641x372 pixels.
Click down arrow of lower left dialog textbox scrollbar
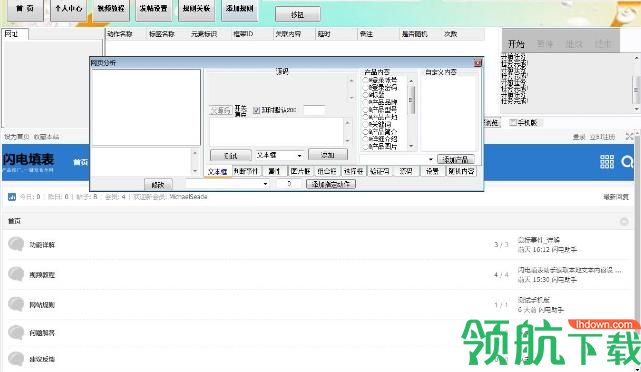click(x=195, y=170)
